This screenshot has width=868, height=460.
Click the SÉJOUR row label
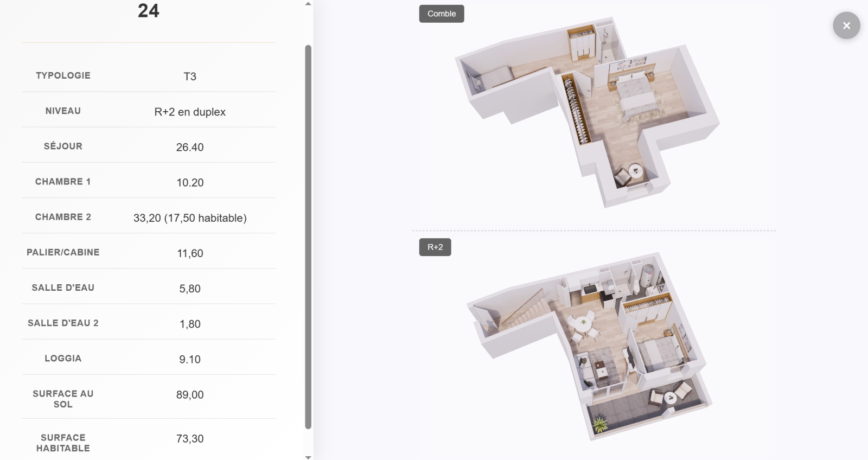[x=63, y=146]
